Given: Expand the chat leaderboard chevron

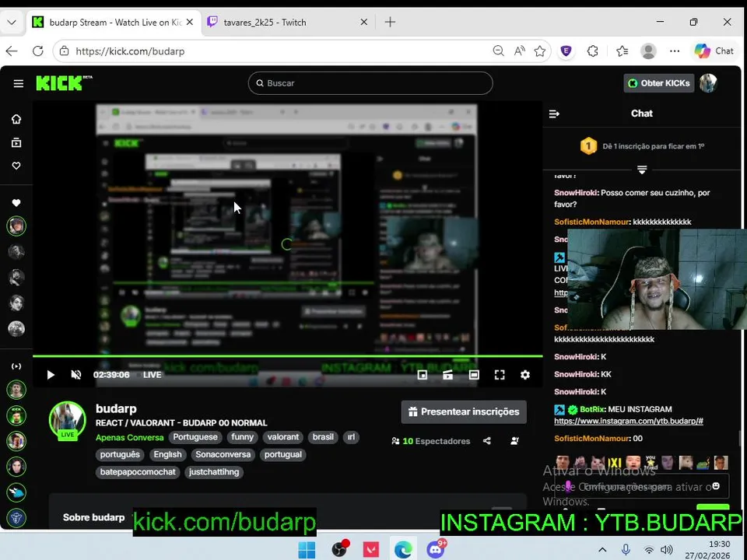Looking at the screenshot, I should [x=642, y=170].
